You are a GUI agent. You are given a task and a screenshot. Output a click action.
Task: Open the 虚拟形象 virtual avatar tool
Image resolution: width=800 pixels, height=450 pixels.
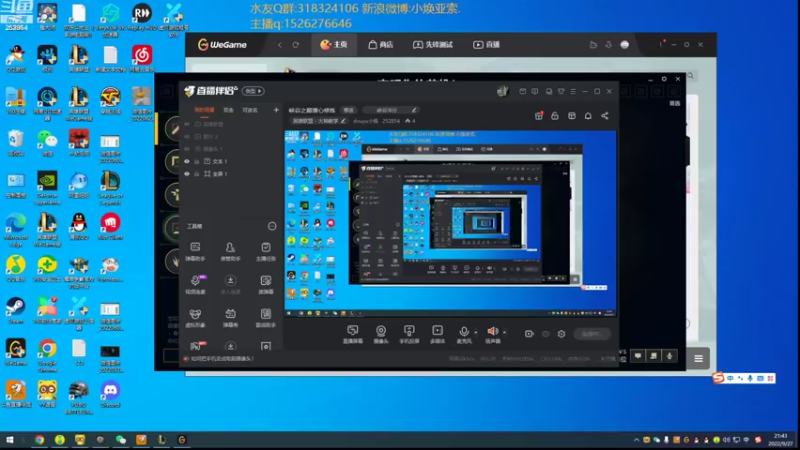click(x=195, y=318)
